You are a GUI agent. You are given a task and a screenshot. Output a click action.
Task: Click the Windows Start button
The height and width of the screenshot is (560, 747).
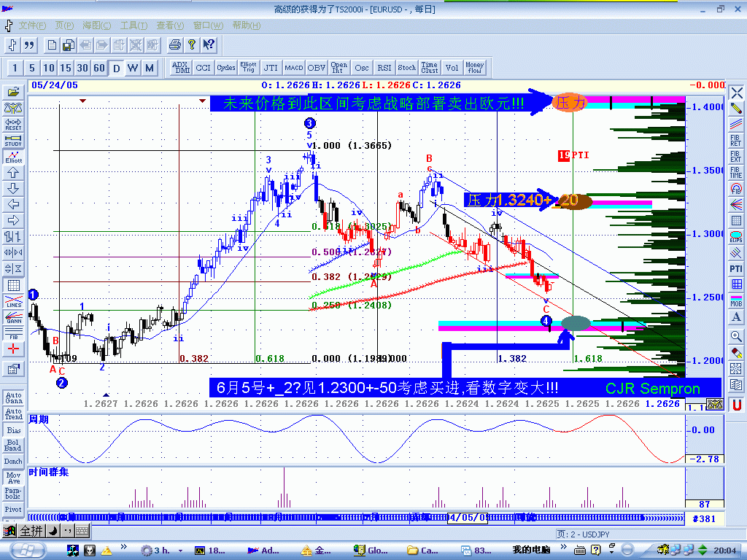28,550
